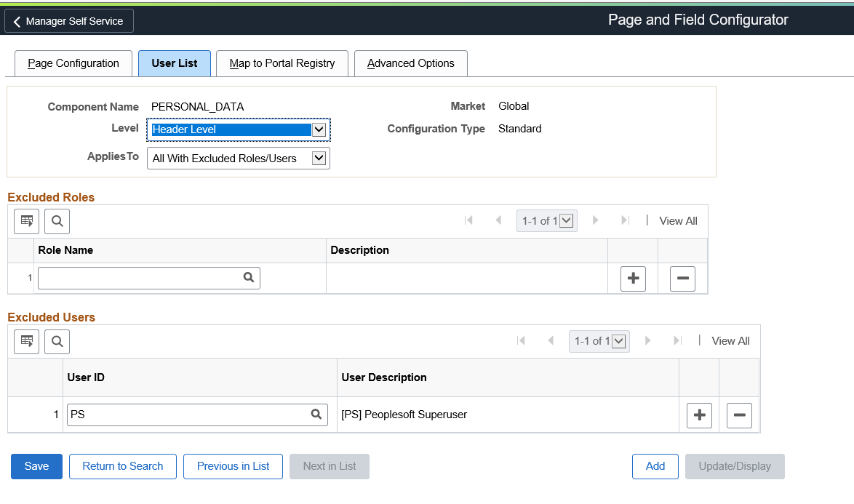854x504 pixels.
Task: Open the Role Name lookup magnifier
Action: [249, 277]
